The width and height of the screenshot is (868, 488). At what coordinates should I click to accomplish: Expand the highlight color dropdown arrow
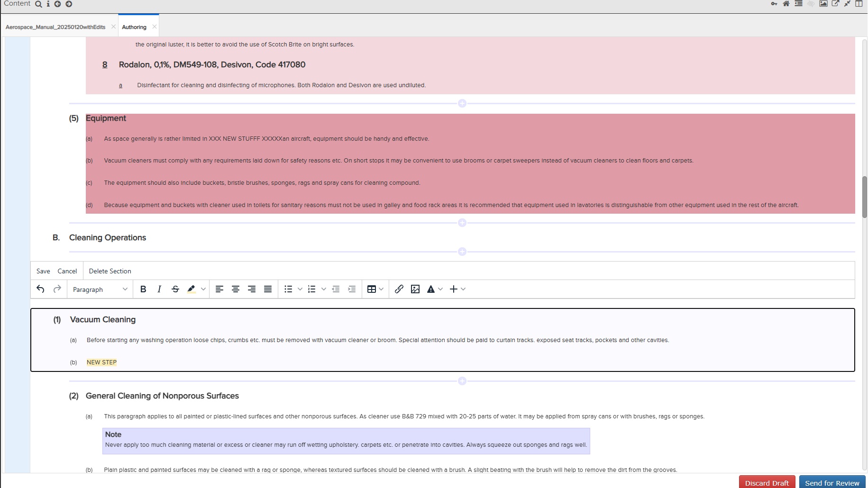coord(203,289)
